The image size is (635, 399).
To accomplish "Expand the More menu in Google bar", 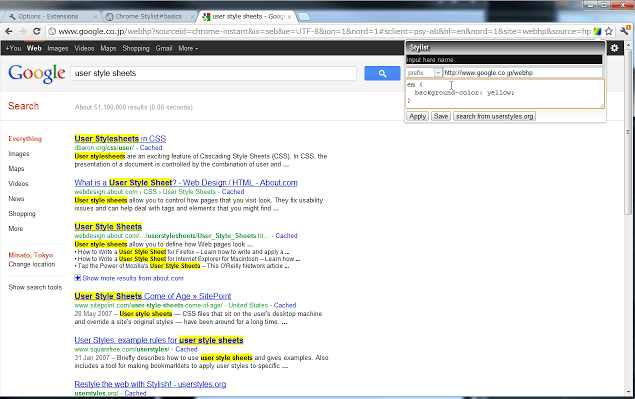I will click(188, 48).
